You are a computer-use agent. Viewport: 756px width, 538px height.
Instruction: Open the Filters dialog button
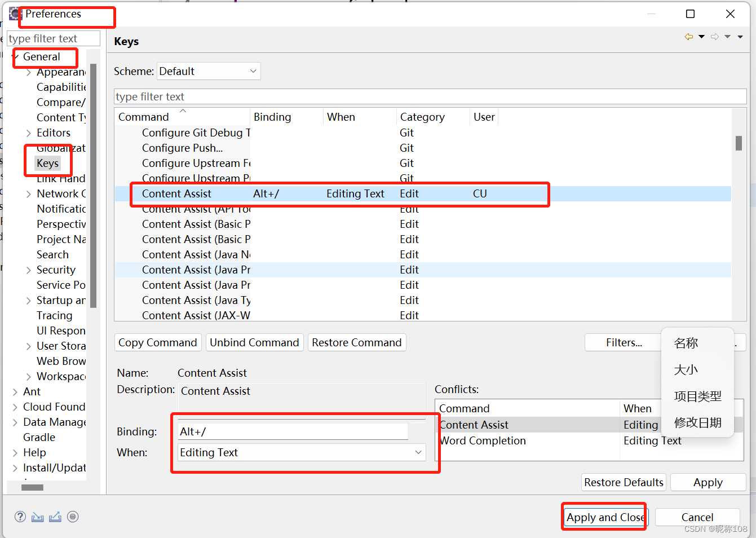click(x=624, y=342)
